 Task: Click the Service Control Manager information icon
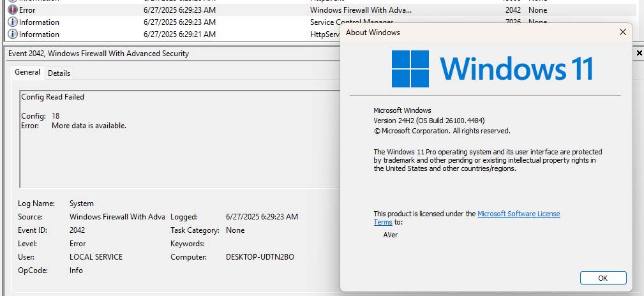13,22
